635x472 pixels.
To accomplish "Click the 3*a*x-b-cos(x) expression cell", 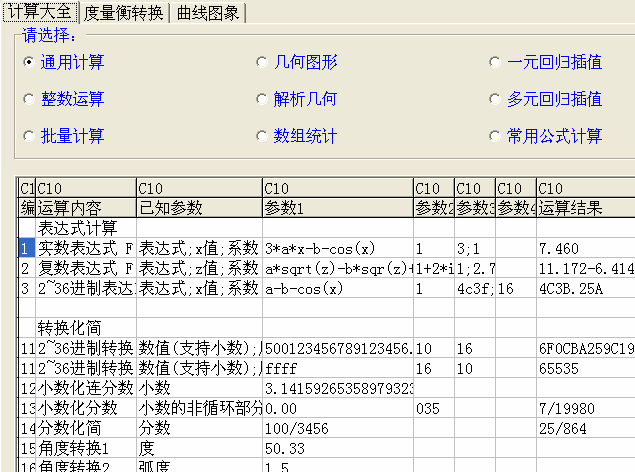I will [x=337, y=248].
